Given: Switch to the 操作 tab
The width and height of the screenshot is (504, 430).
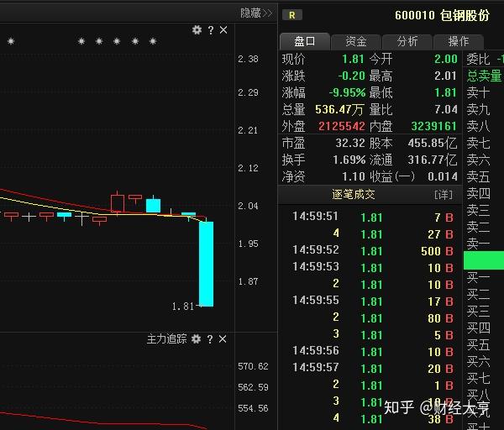Looking at the screenshot, I should (459, 41).
